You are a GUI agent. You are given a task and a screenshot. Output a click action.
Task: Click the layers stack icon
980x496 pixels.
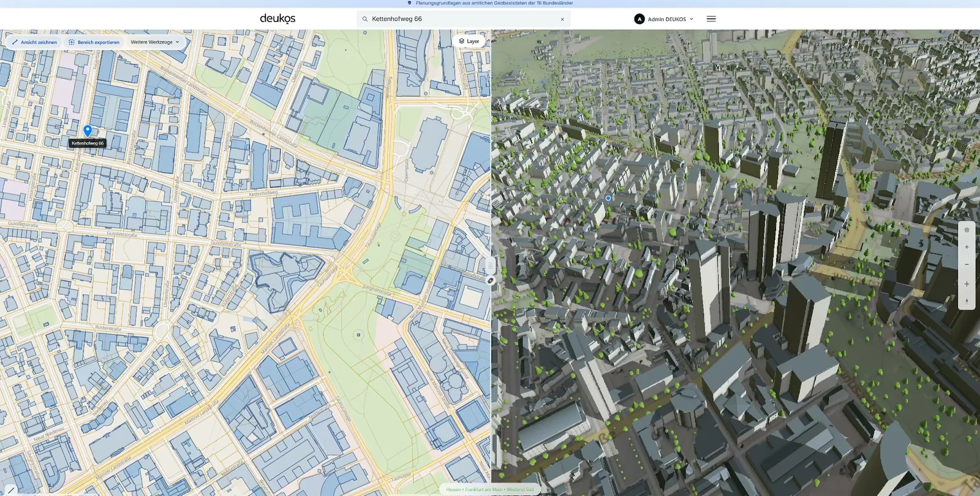click(461, 41)
